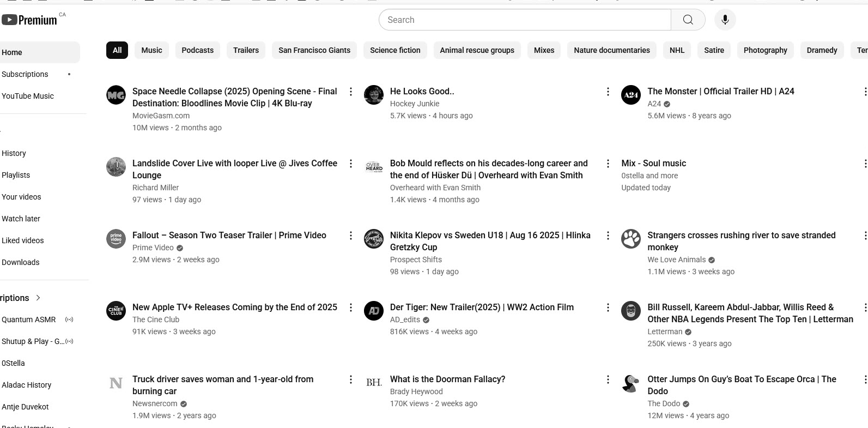Click the magnifying glass search button
This screenshot has height=428, width=868.
688,20
